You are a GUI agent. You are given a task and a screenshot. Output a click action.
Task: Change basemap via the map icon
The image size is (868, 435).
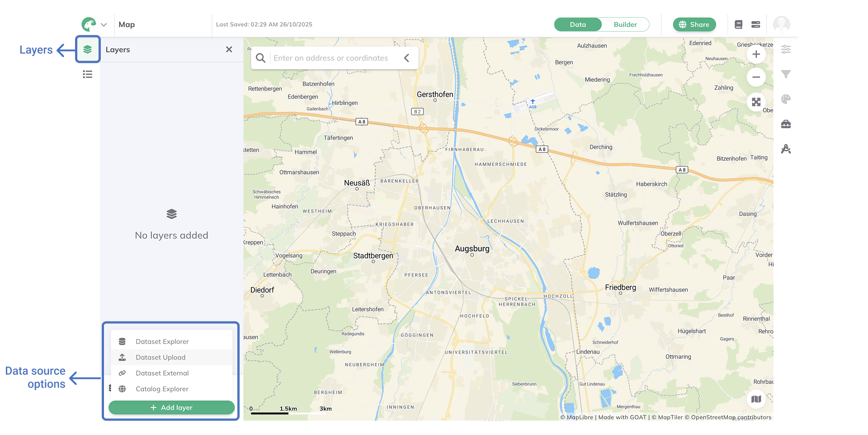[x=756, y=399]
